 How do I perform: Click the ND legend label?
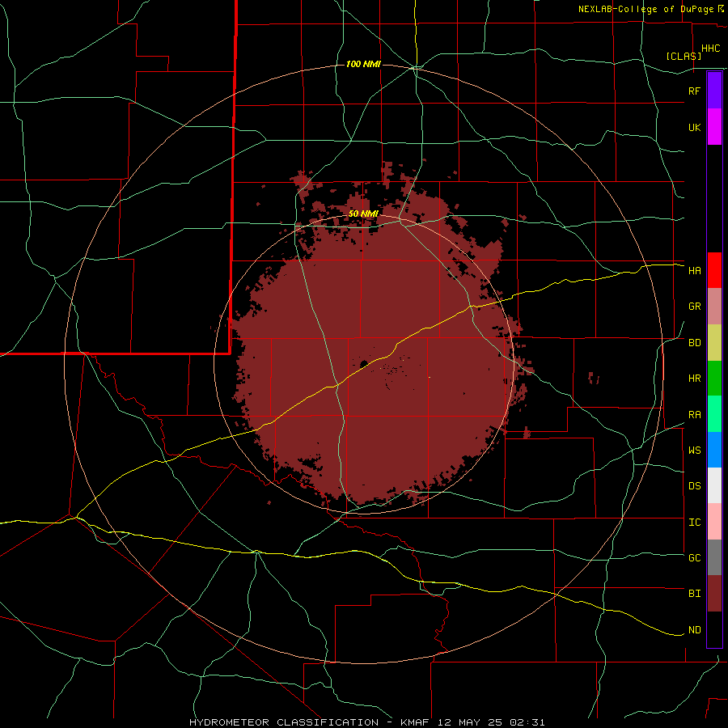click(x=694, y=630)
